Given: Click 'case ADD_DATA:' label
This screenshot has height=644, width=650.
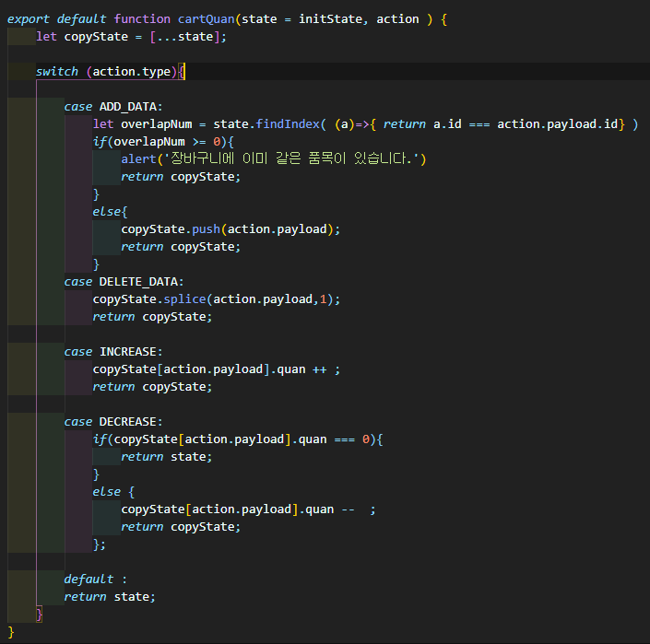Looking at the screenshot, I should tap(113, 107).
